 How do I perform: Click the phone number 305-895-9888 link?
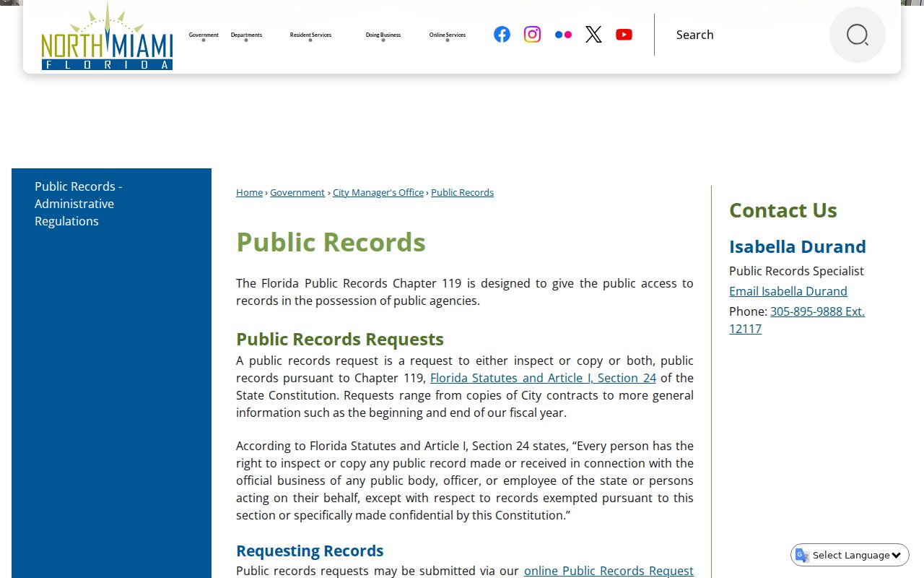(797, 320)
